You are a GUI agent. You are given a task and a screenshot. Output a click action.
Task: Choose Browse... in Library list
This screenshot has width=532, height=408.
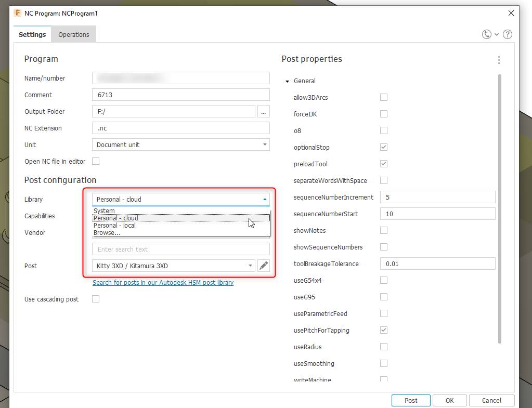pos(181,233)
